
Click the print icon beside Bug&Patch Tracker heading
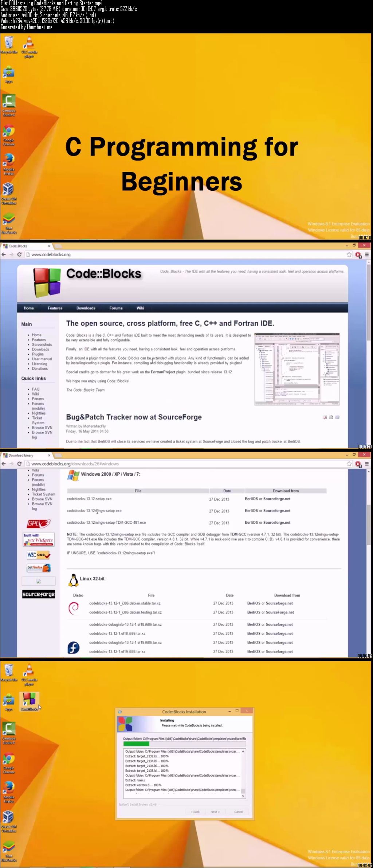(x=331, y=417)
